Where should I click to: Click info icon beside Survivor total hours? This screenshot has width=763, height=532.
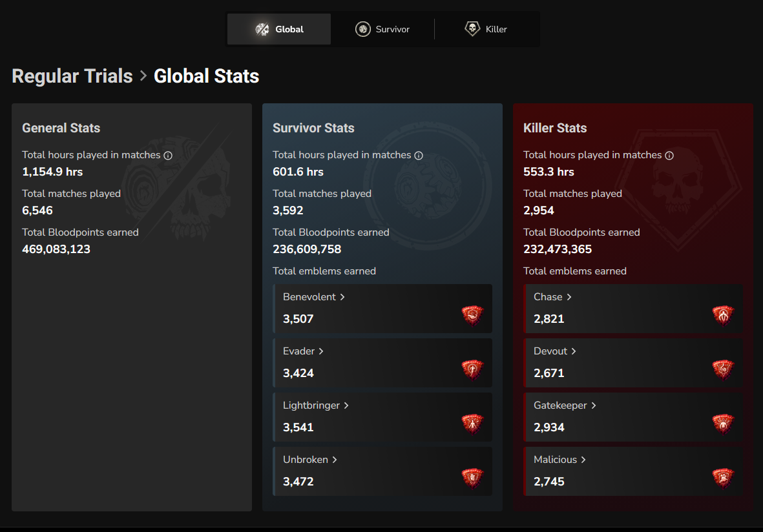pos(419,156)
